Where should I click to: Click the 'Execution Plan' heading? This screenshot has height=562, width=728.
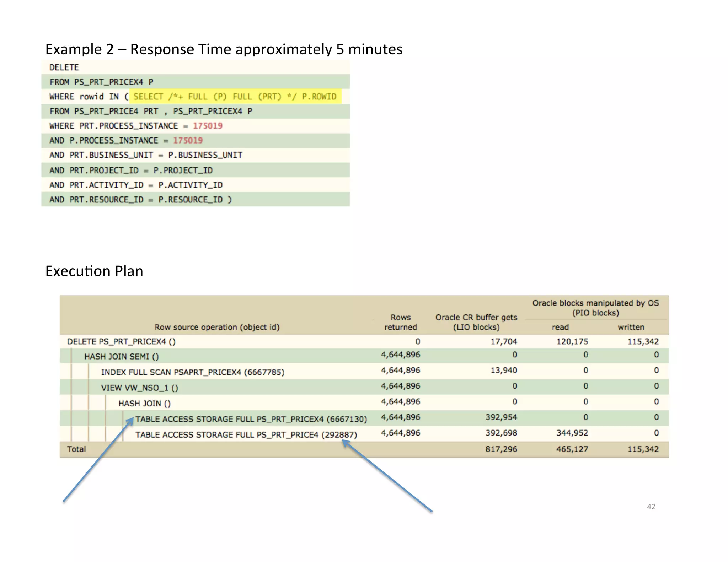click(x=94, y=271)
